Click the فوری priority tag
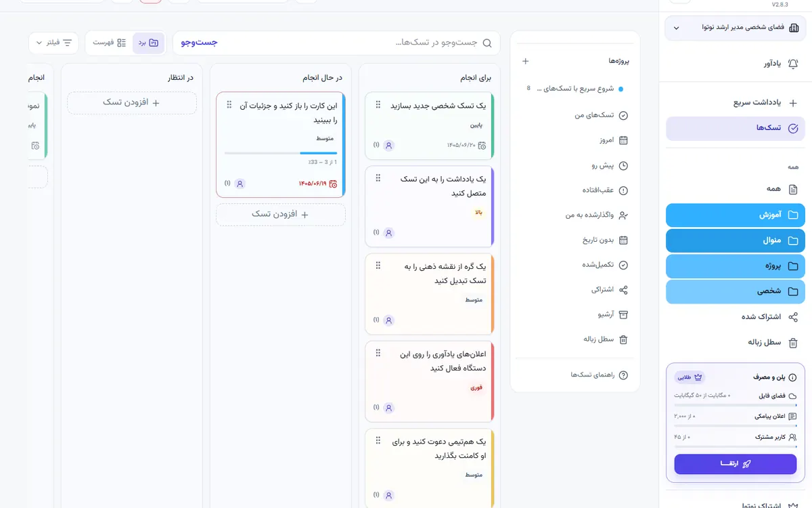 (x=476, y=387)
